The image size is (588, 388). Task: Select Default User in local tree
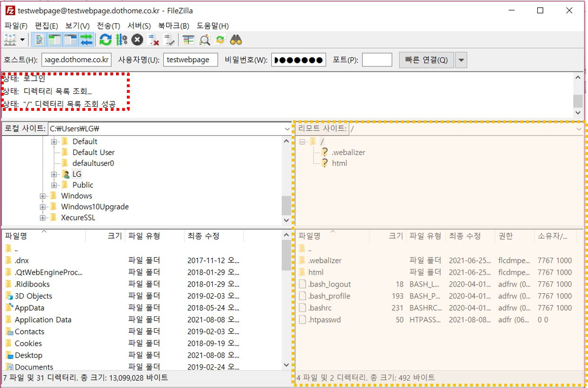93,153
